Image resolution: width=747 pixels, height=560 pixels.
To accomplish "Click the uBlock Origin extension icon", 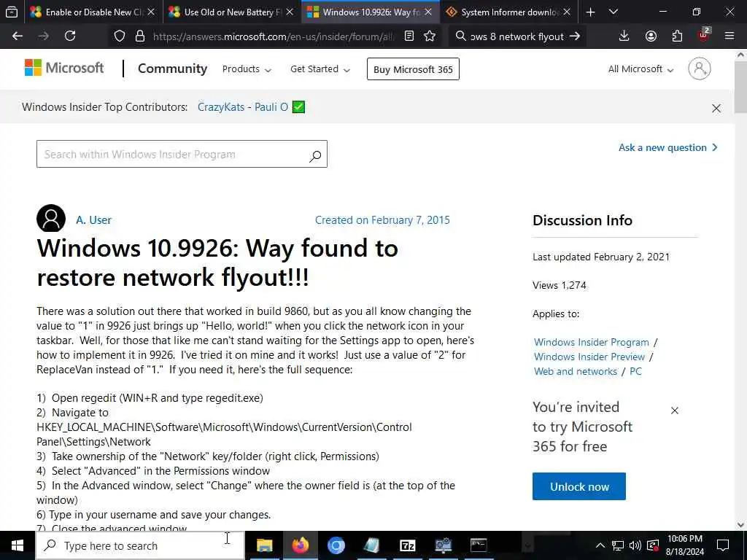I will pos(704,35).
